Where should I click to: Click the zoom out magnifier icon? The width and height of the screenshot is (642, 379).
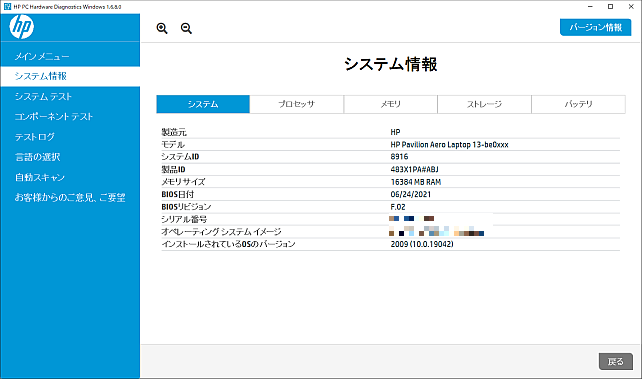coord(186,28)
